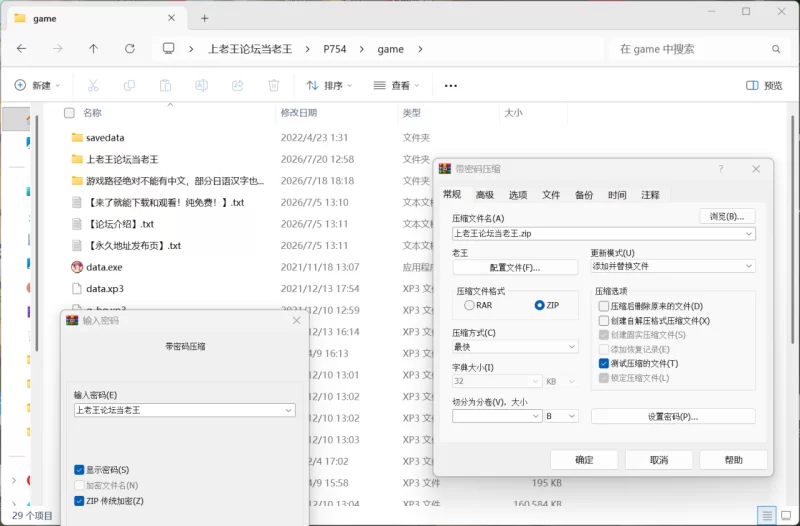Open password history dropdown
800x526 pixels.
point(288,410)
